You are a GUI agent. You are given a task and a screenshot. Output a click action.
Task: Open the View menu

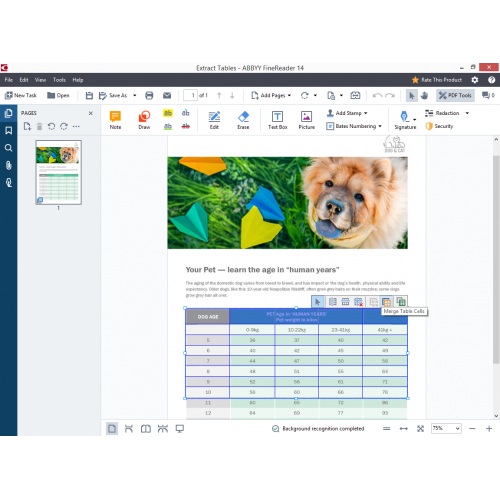coord(40,80)
